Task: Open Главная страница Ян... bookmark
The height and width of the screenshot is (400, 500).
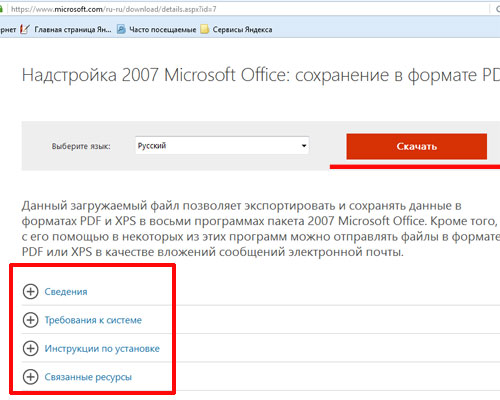Action: pos(73,30)
